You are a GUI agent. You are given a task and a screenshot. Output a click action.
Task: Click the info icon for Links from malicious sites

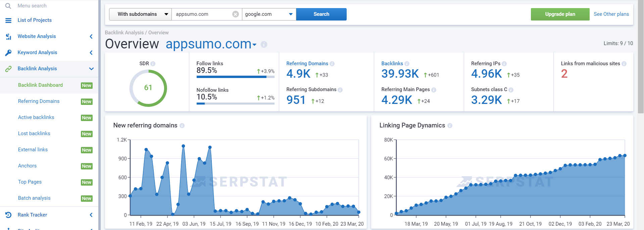point(624,64)
